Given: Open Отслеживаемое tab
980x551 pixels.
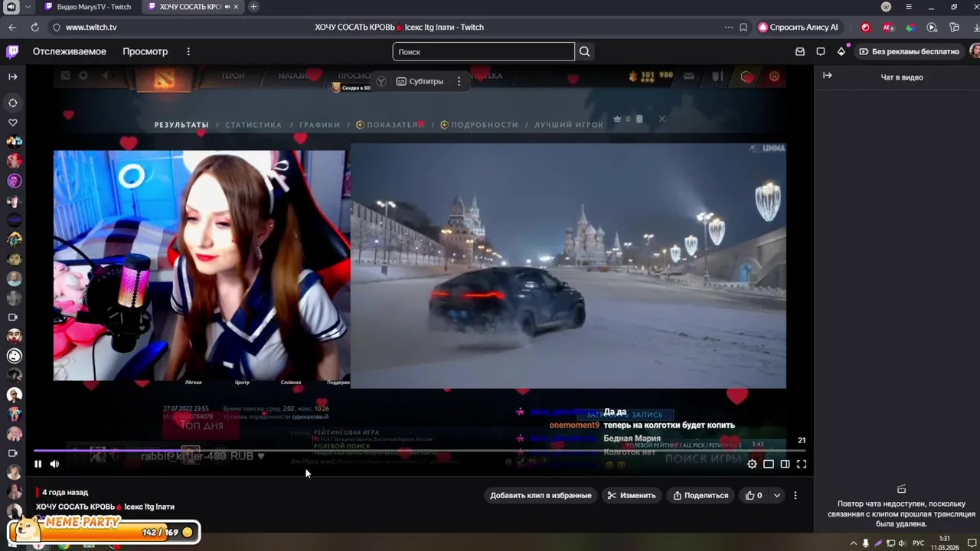Looking at the screenshot, I should click(69, 51).
